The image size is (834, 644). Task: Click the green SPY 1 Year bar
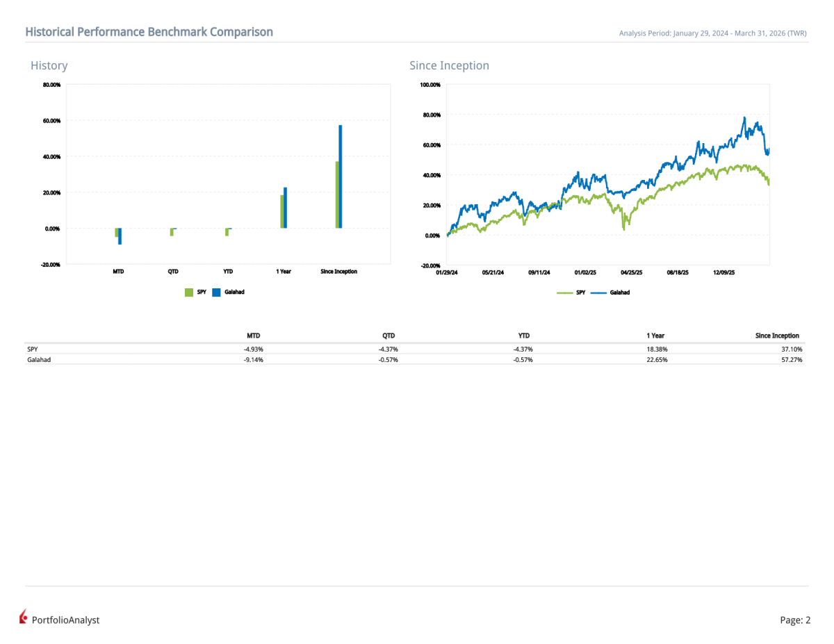point(282,211)
